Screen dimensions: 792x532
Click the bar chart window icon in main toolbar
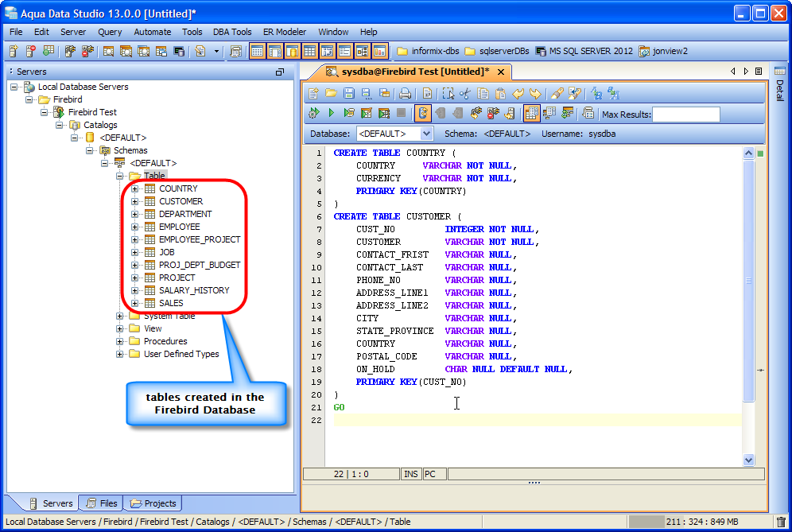point(379,51)
